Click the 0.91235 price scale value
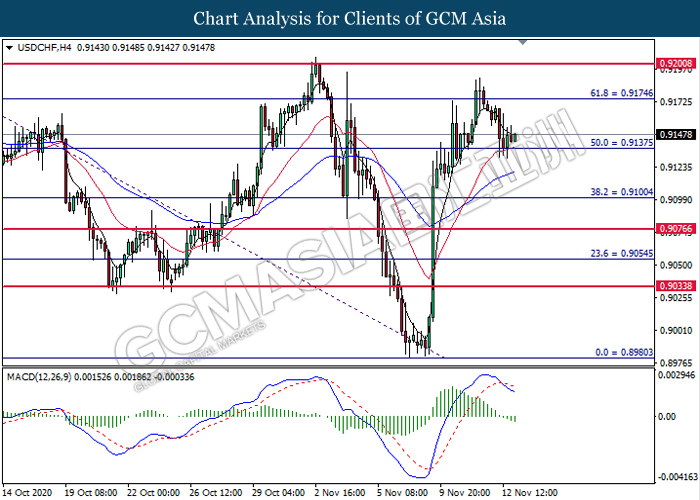 pyautogui.click(x=675, y=167)
